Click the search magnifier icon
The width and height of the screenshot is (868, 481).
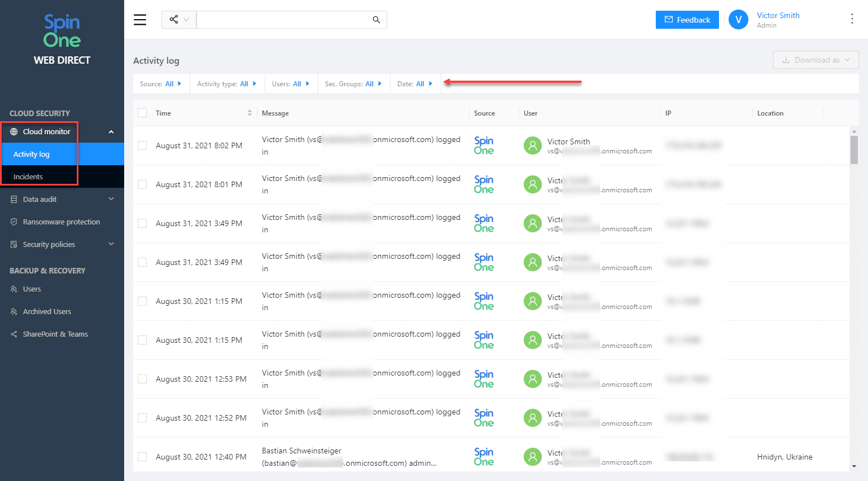[x=376, y=20]
